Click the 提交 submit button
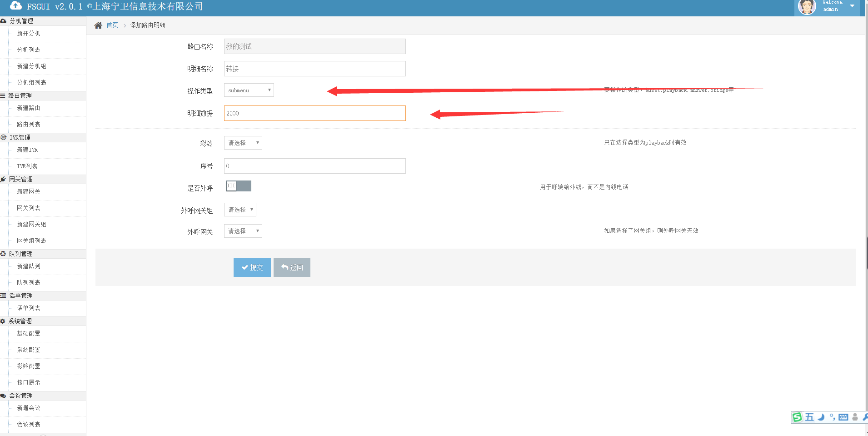The width and height of the screenshot is (868, 436). (x=252, y=267)
